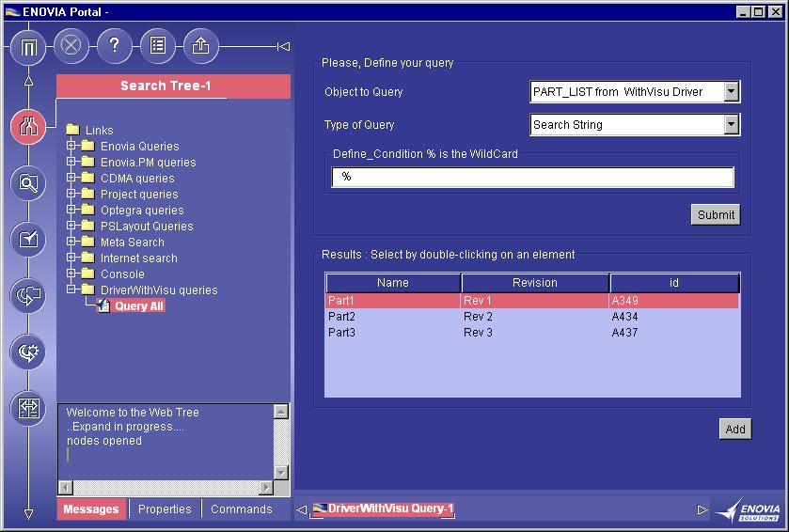Click the checkmark box sidebar icon
The image size is (789, 532).
28,240
